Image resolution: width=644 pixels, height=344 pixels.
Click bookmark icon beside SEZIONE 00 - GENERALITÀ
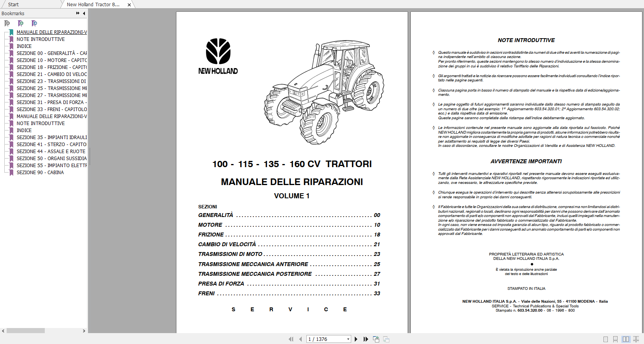coord(11,53)
